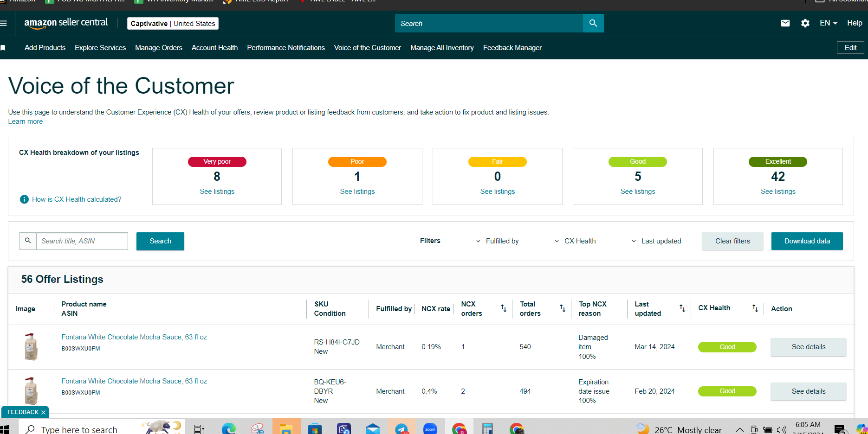Viewport: 868px width, 434px height.
Task: Close the Feedback tab with X
Action: [43, 412]
